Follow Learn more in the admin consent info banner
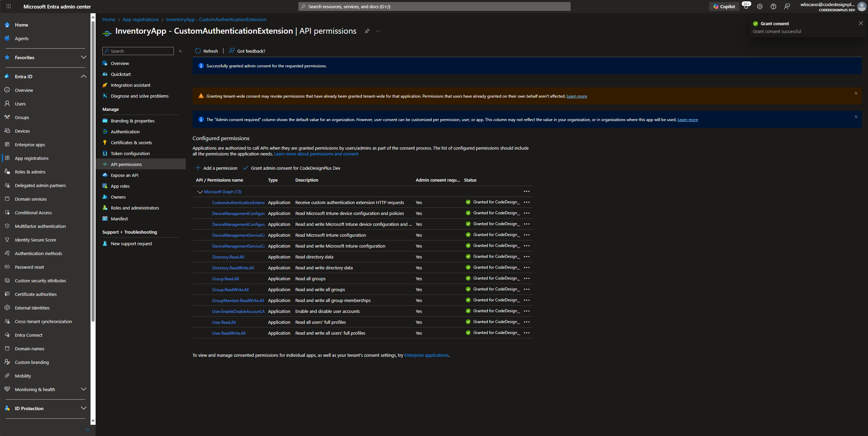 click(x=688, y=120)
